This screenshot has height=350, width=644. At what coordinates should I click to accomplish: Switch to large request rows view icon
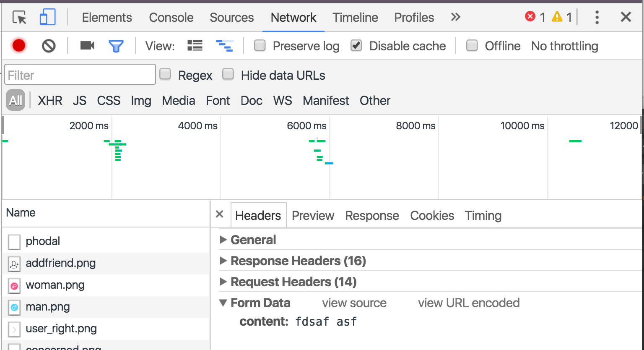(x=195, y=46)
